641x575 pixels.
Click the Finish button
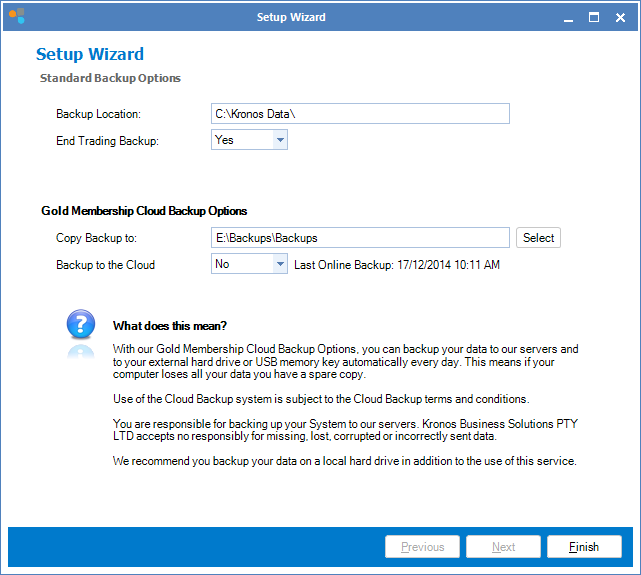584,547
